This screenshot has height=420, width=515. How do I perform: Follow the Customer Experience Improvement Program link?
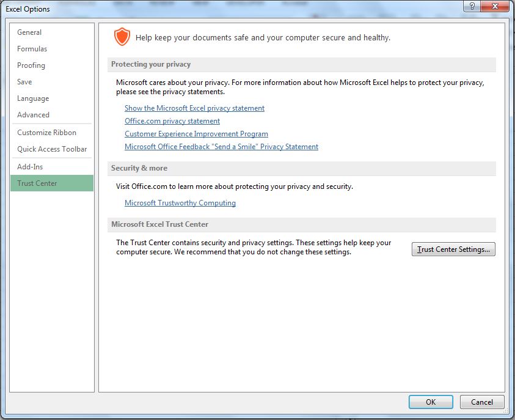196,134
